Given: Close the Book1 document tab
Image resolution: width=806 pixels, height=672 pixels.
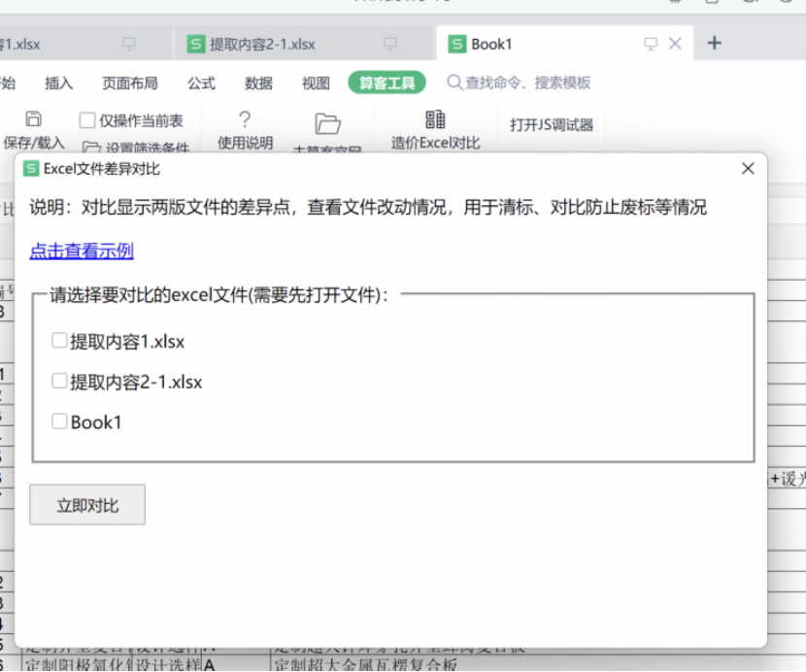Looking at the screenshot, I should click(675, 44).
